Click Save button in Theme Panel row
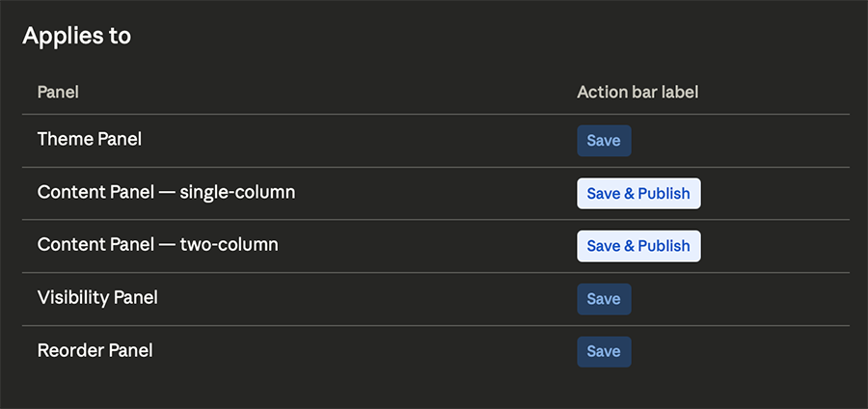The width and height of the screenshot is (868, 409). [x=604, y=140]
